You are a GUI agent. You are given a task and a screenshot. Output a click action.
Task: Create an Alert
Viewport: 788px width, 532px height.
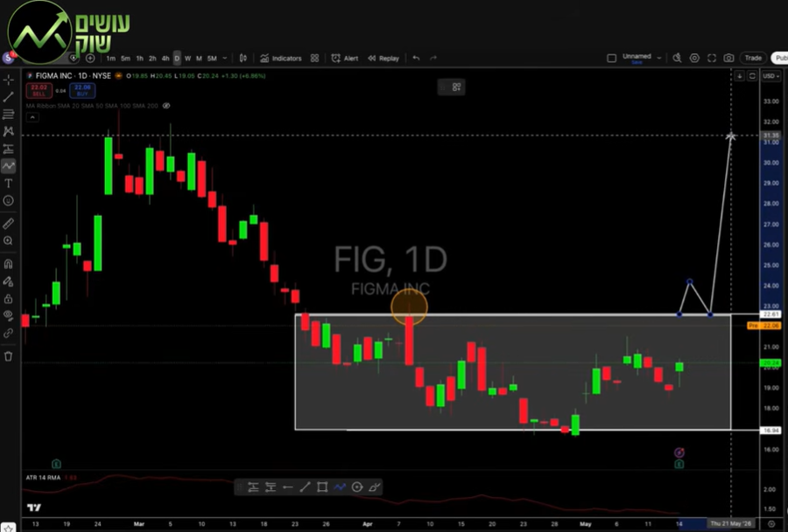coord(345,59)
